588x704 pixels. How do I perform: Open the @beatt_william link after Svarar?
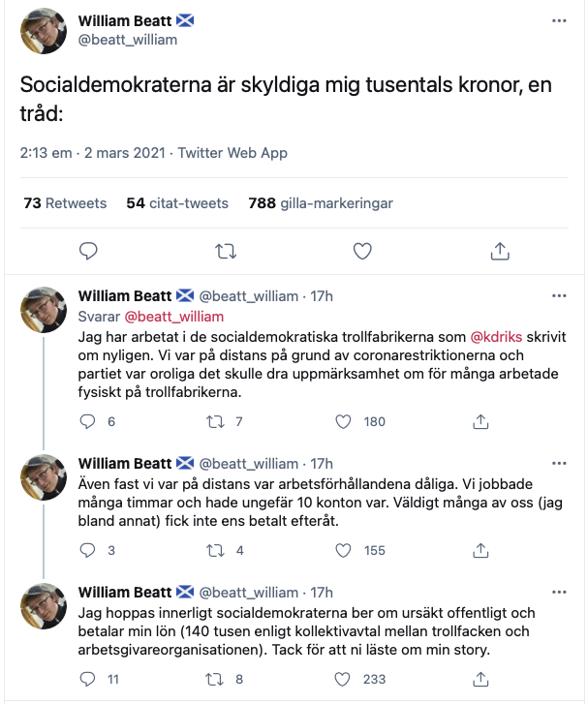[x=175, y=317]
